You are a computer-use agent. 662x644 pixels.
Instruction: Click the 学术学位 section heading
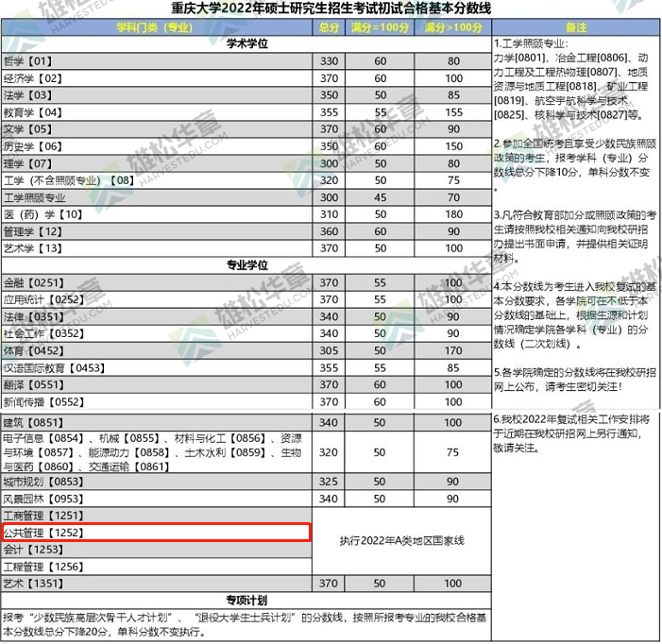click(x=246, y=44)
